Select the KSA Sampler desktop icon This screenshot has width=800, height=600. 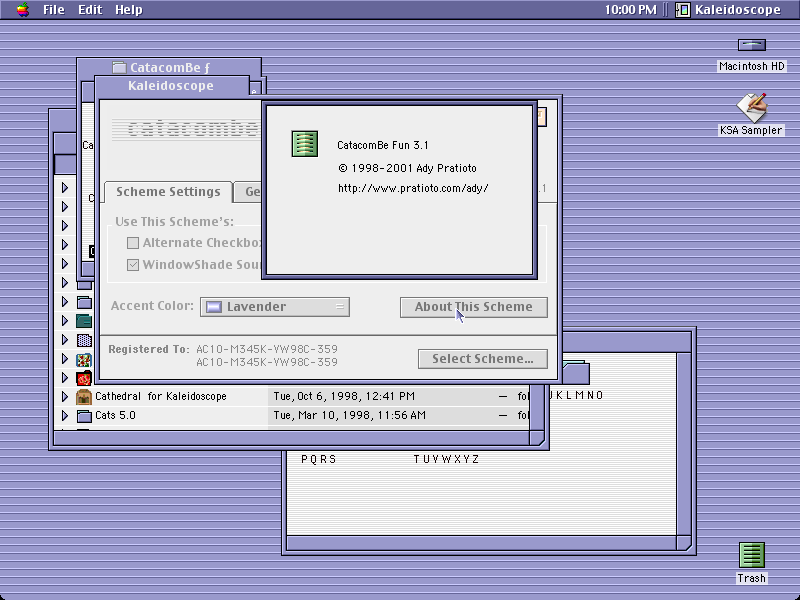pyautogui.click(x=752, y=108)
